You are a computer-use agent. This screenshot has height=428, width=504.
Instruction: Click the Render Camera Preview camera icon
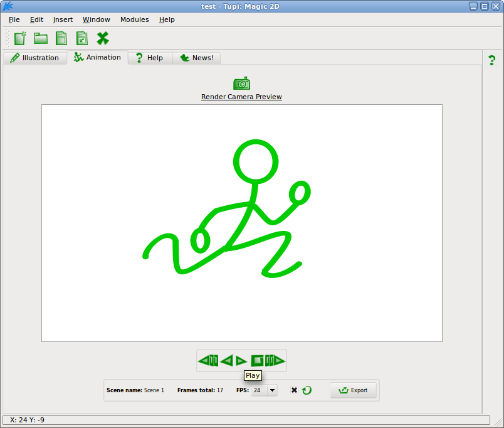pyautogui.click(x=241, y=83)
